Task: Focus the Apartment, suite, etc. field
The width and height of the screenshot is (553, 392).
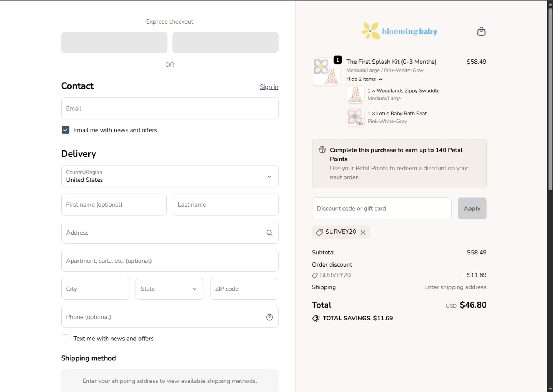Action: [170, 261]
